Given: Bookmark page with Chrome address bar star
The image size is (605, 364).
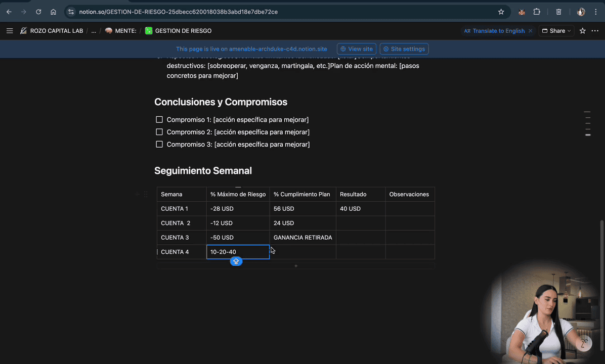Looking at the screenshot, I should (x=501, y=12).
